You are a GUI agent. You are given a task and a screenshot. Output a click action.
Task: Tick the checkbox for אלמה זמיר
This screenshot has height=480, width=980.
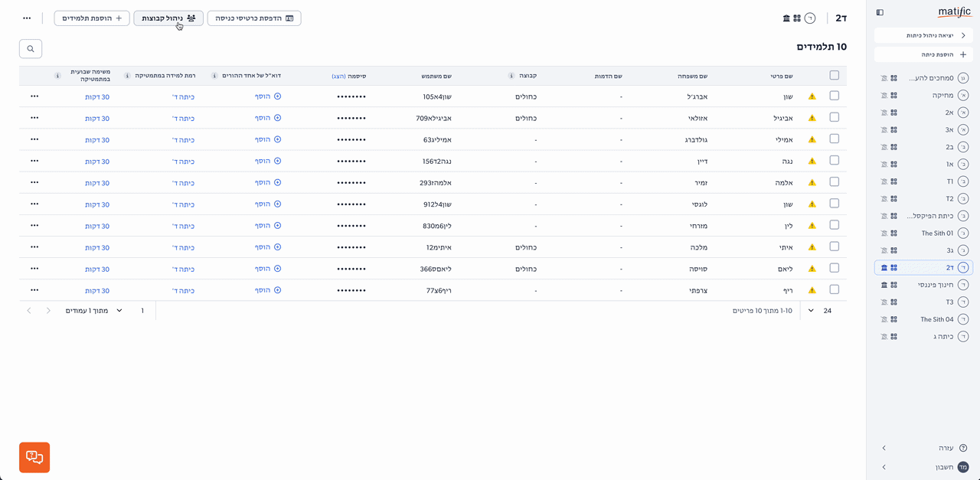click(835, 181)
